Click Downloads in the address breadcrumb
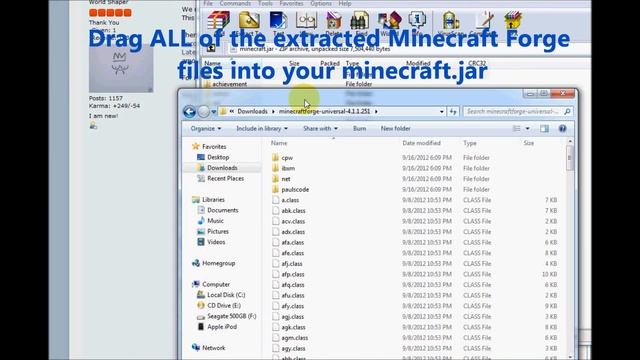Screen dimensions: 640x360 pos(252,111)
